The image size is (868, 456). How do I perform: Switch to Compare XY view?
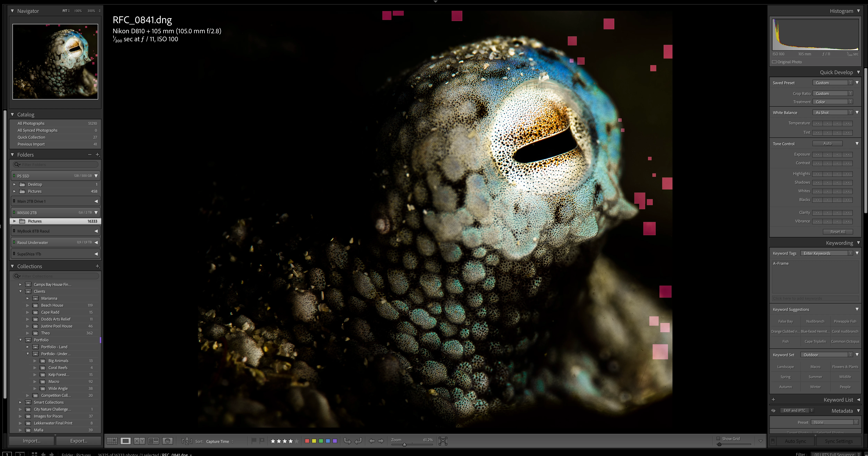click(139, 441)
